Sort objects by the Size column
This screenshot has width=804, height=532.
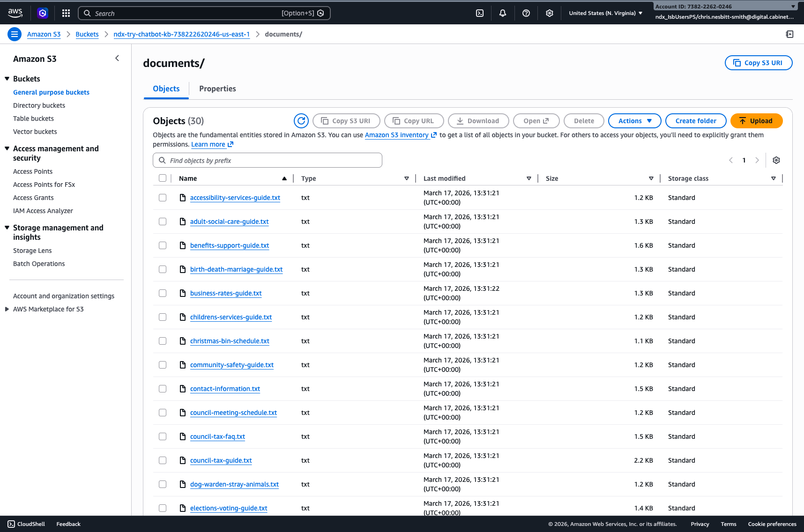[552, 178]
